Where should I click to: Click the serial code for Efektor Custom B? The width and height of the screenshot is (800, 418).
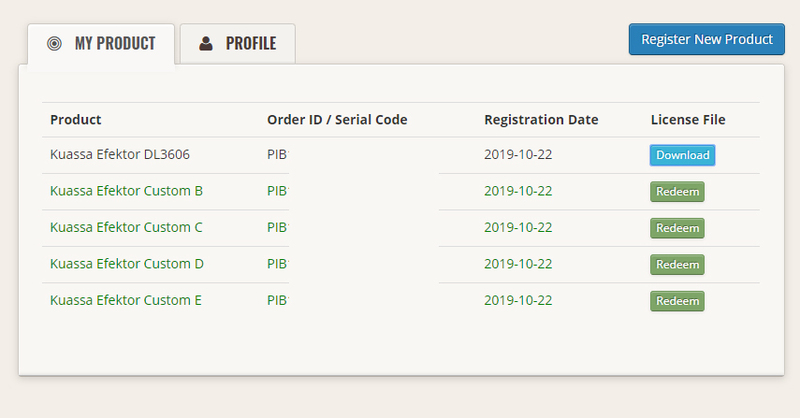pos(277,191)
